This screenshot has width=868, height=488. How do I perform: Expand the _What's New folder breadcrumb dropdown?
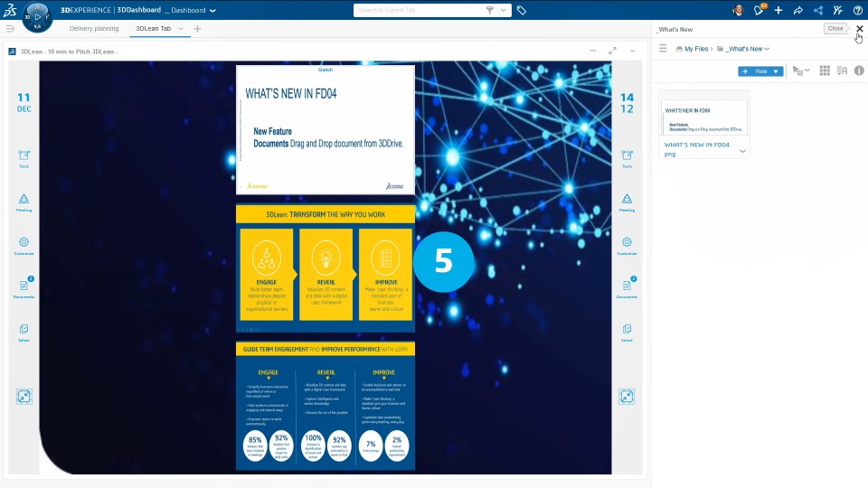pyautogui.click(x=768, y=49)
